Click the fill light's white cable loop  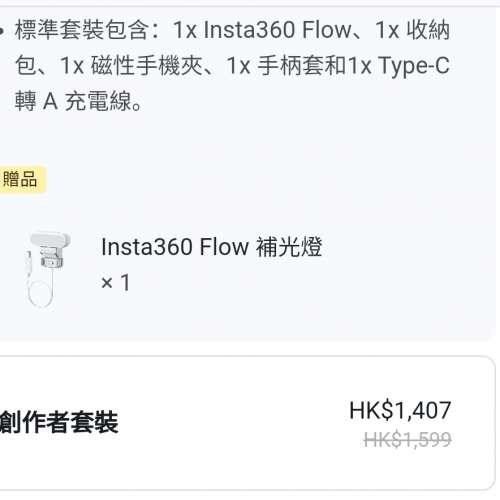coord(41,294)
